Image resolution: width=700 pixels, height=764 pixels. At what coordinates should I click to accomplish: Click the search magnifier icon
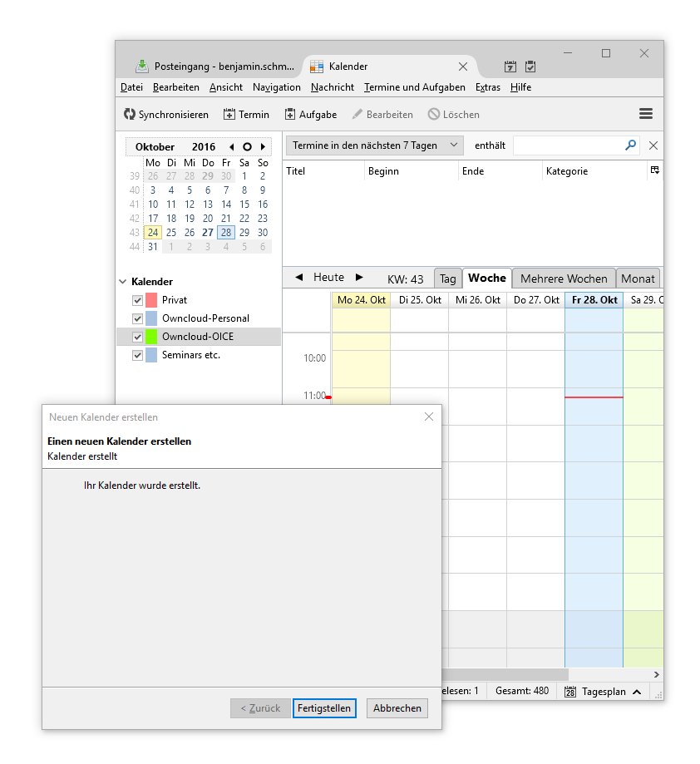point(630,145)
